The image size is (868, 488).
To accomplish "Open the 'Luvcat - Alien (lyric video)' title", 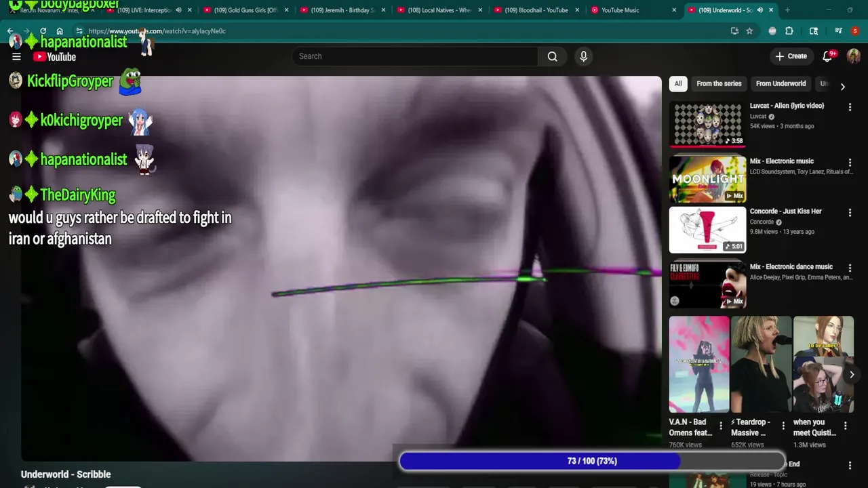I will 787,106.
